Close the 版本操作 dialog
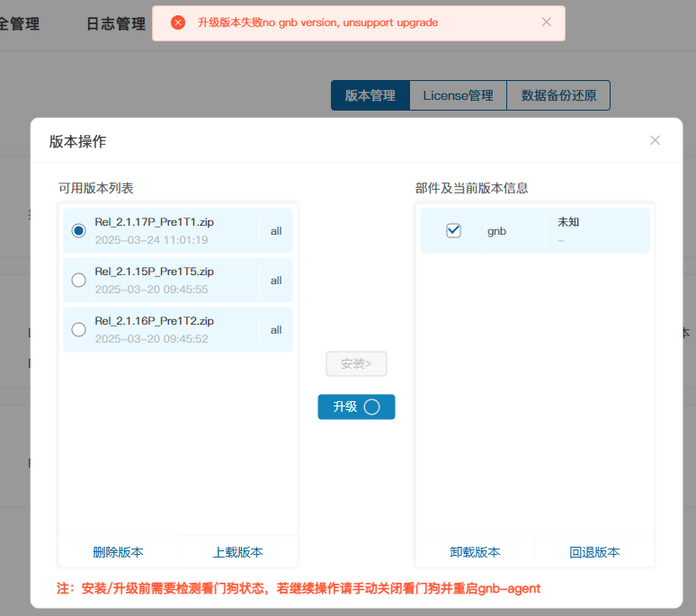Image resolution: width=696 pixels, height=616 pixels. 655,140
